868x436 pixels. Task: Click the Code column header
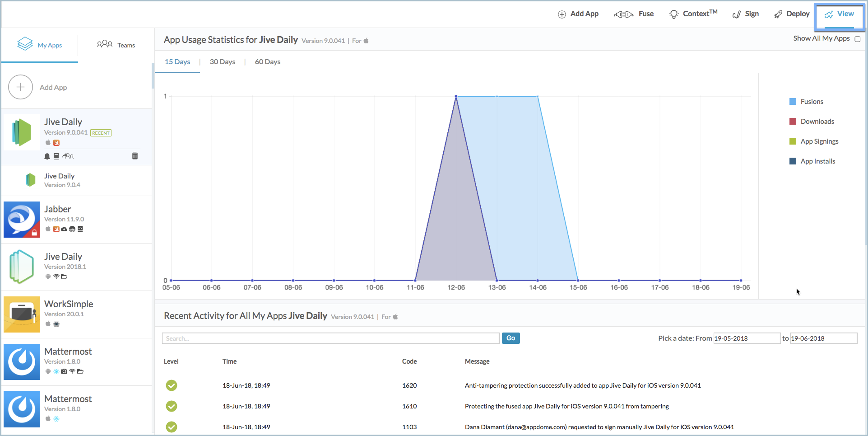click(409, 361)
